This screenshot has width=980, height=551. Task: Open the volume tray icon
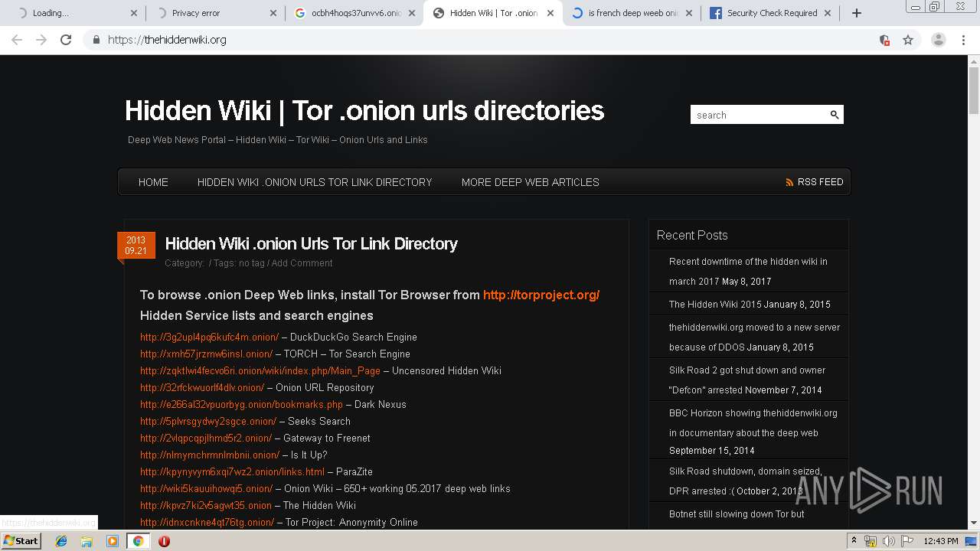point(889,541)
